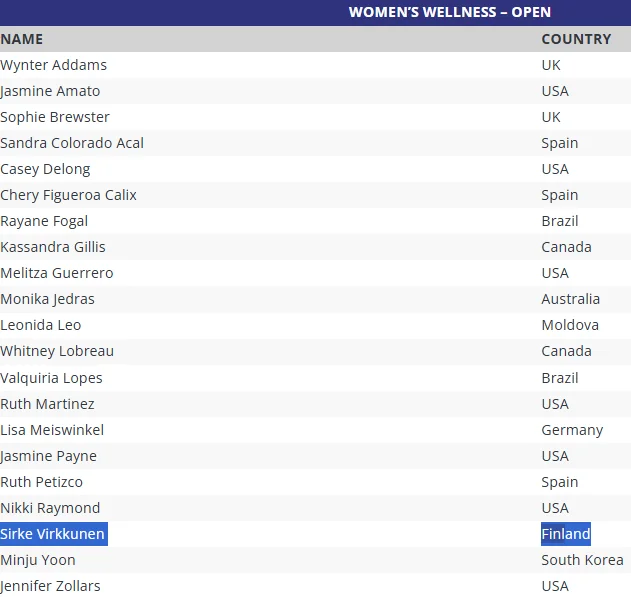This screenshot has height=597, width=631.
Task: Click South Korea in Minju Yoon's row
Action: (582, 560)
